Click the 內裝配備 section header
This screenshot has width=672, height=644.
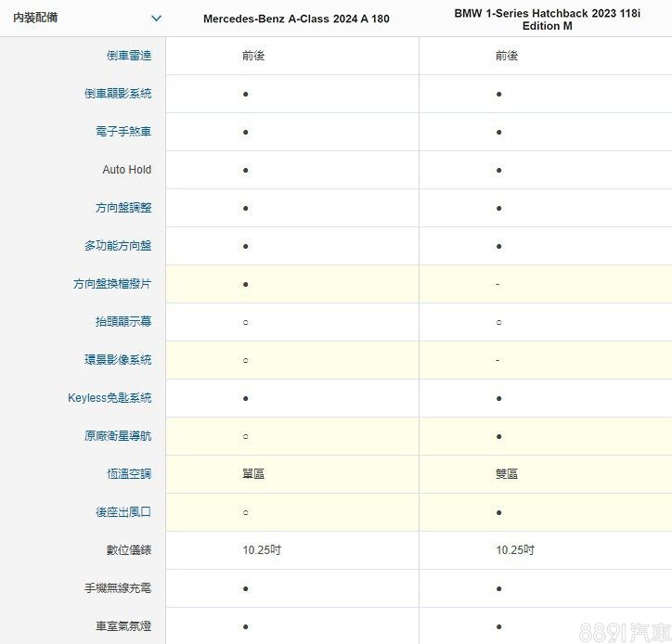point(35,18)
